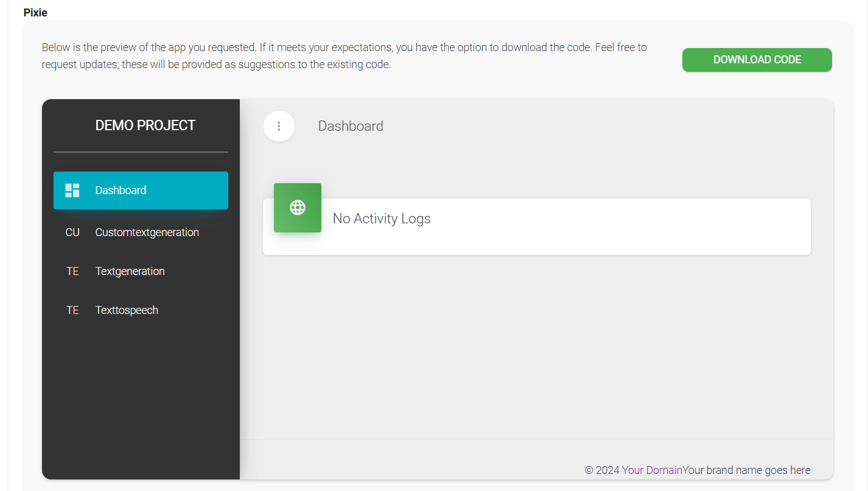Click the DEMO PROJECT sidebar title

point(145,125)
